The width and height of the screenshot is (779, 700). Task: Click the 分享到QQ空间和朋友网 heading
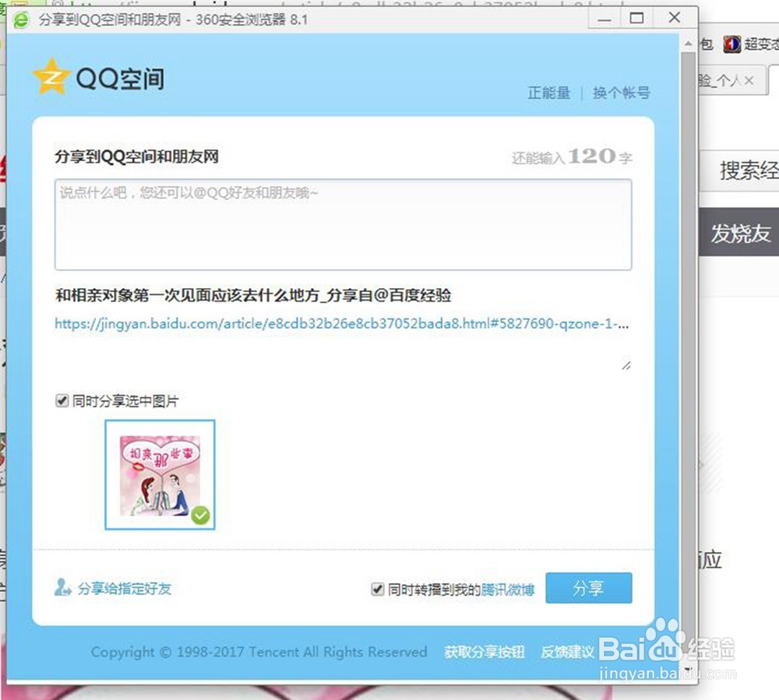click(x=136, y=157)
